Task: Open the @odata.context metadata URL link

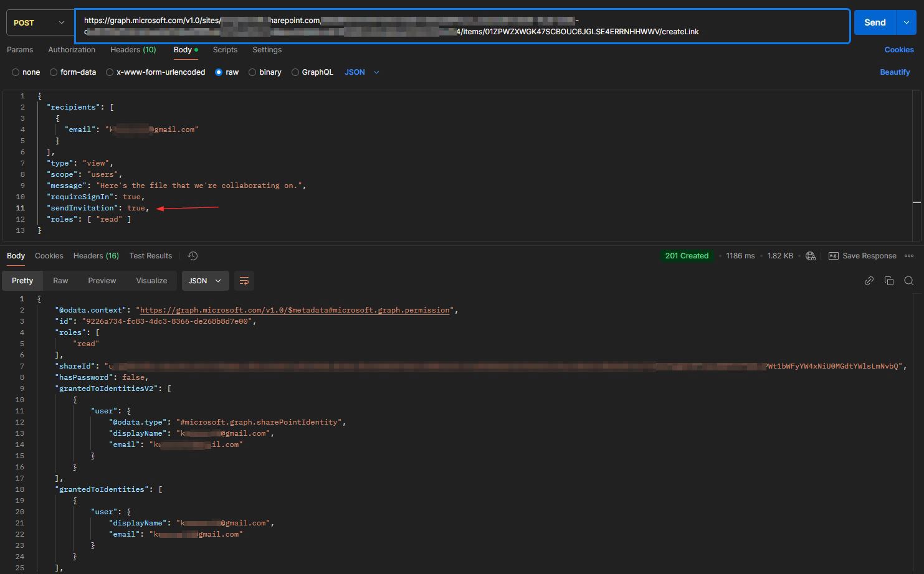Action: [x=295, y=310]
